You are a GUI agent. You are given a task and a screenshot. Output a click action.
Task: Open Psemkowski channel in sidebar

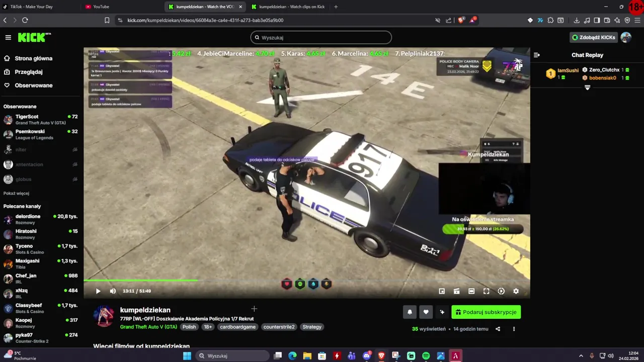click(x=40, y=134)
